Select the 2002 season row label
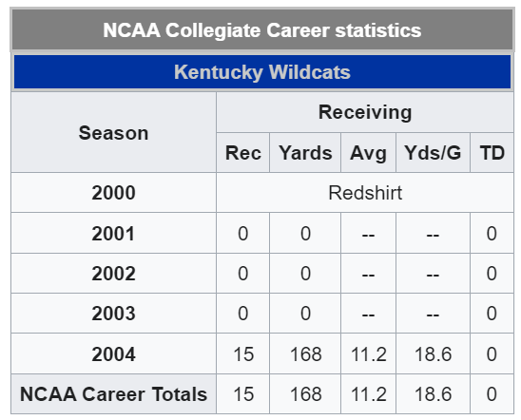 coord(114,274)
